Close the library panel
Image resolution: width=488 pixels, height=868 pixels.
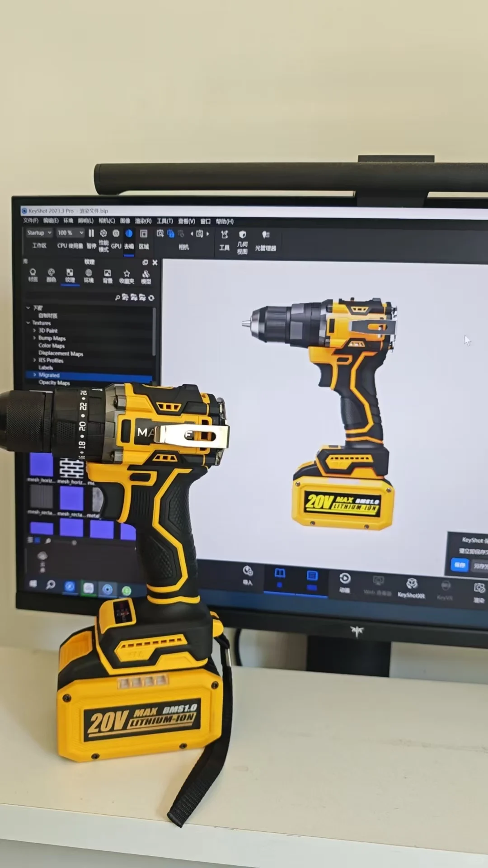155,262
